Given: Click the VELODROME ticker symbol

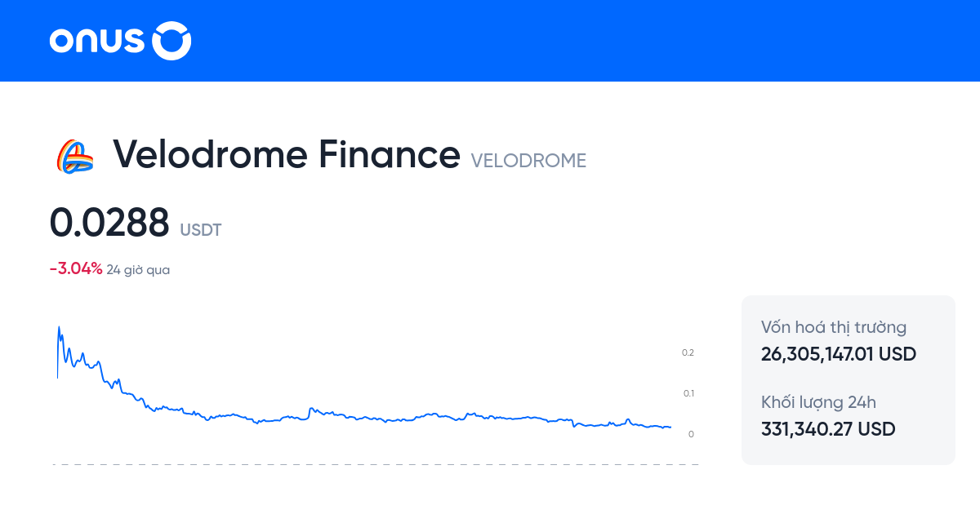Looking at the screenshot, I should point(528,161).
